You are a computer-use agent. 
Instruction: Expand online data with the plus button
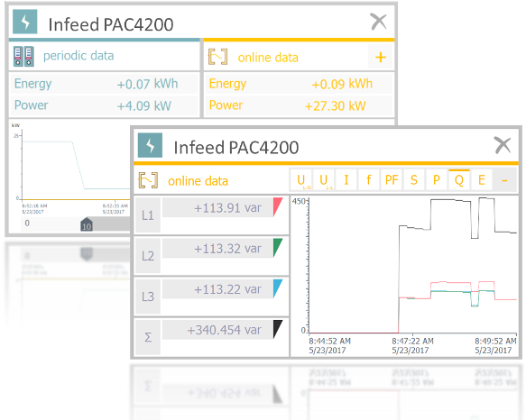[381, 57]
